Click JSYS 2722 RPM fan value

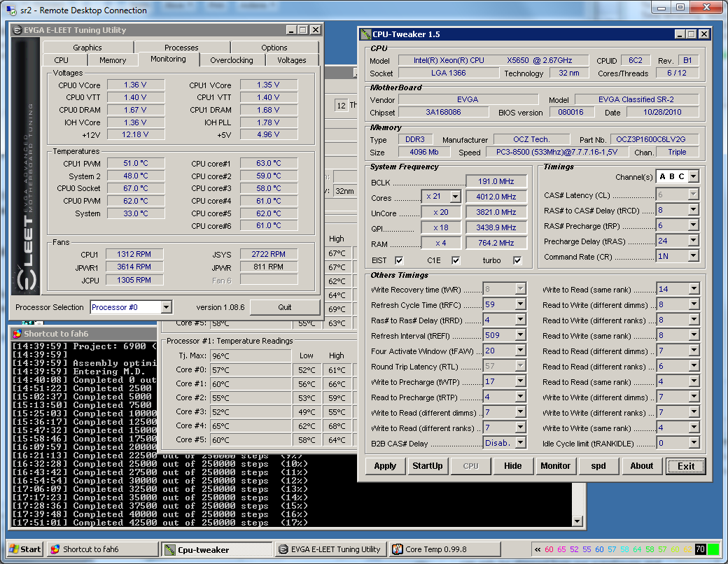[x=268, y=255]
